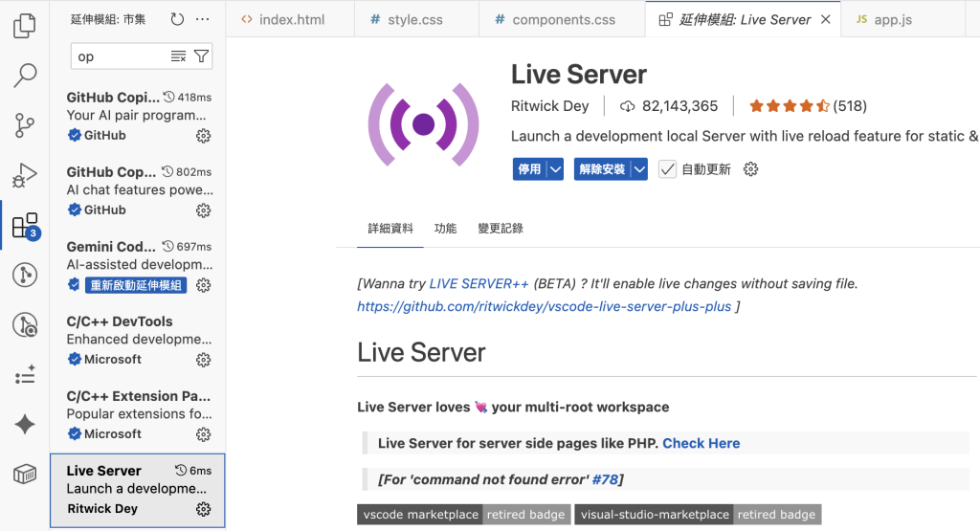Image resolution: width=980 pixels, height=531 pixels.
Task: Open settings gear for Gemini Code Assist
Action: tap(203, 285)
